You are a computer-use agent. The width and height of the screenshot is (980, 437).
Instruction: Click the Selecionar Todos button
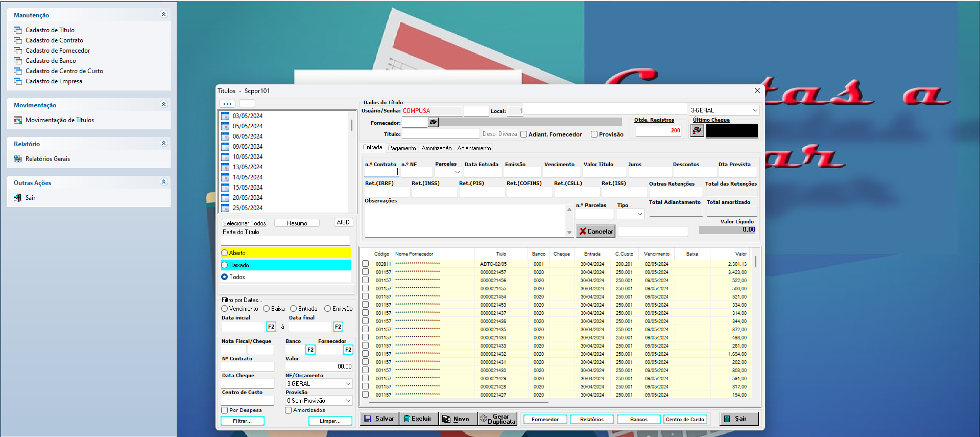[244, 223]
